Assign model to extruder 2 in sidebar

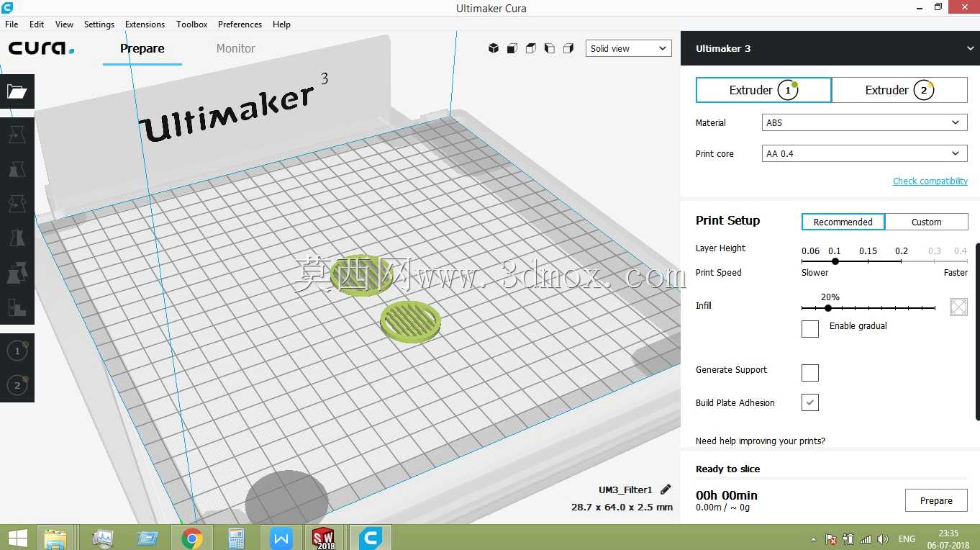click(17, 385)
